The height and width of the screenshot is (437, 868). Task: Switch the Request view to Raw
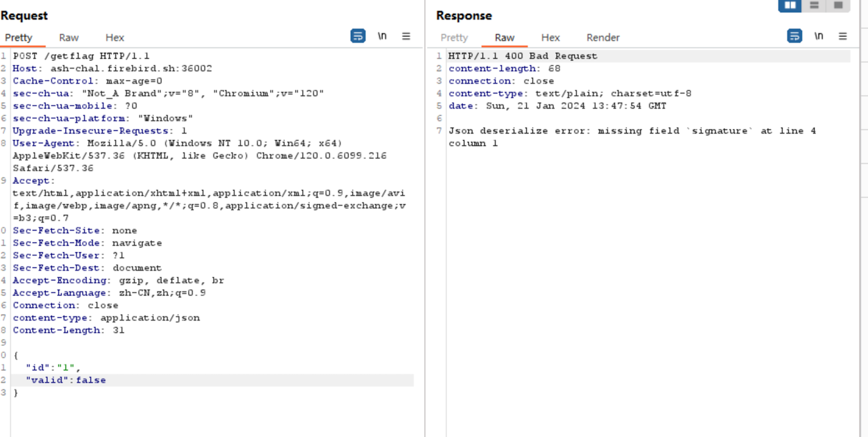coord(69,37)
